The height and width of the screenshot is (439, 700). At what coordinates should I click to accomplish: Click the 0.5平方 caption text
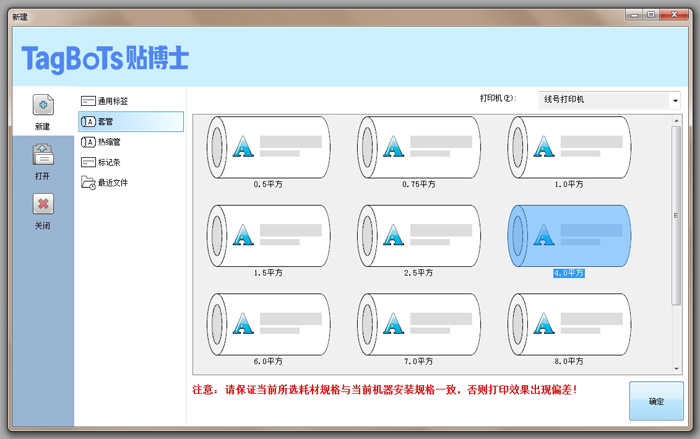point(268,184)
